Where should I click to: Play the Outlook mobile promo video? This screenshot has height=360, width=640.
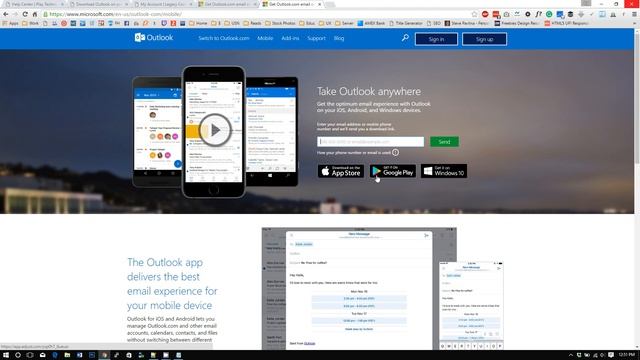[x=215, y=130]
